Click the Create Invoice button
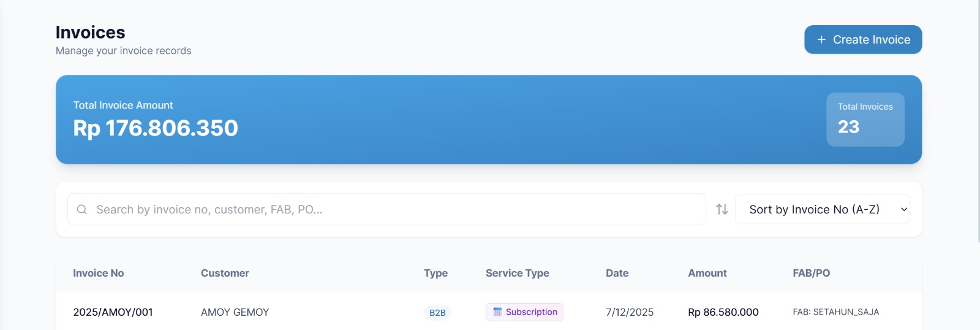Image resolution: width=980 pixels, height=330 pixels. click(x=863, y=39)
